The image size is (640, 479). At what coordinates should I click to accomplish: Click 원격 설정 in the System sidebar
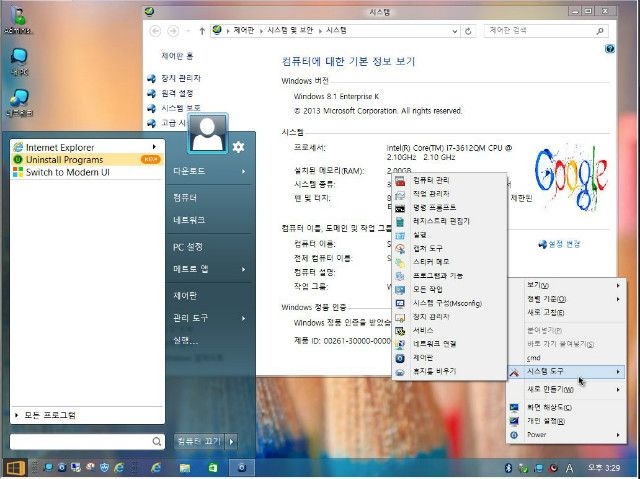[x=177, y=93]
